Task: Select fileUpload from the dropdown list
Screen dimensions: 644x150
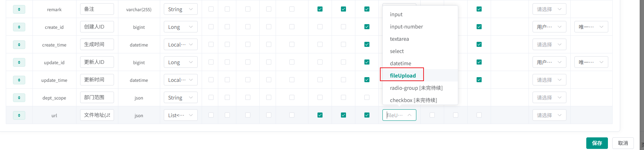Action: pos(403,76)
